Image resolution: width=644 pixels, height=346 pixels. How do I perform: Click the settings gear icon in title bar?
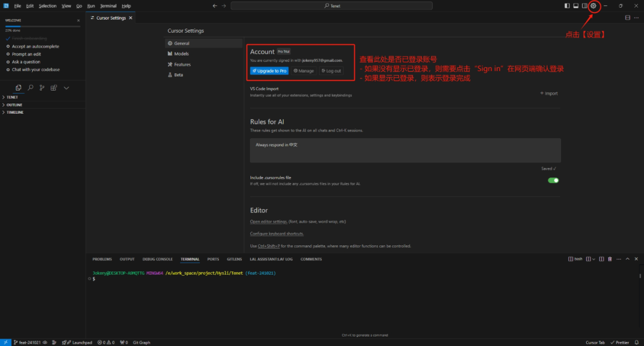[593, 6]
